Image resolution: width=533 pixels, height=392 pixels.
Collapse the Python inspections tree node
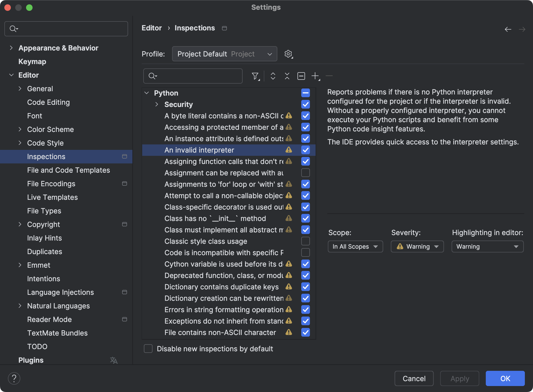pos(147,93)
